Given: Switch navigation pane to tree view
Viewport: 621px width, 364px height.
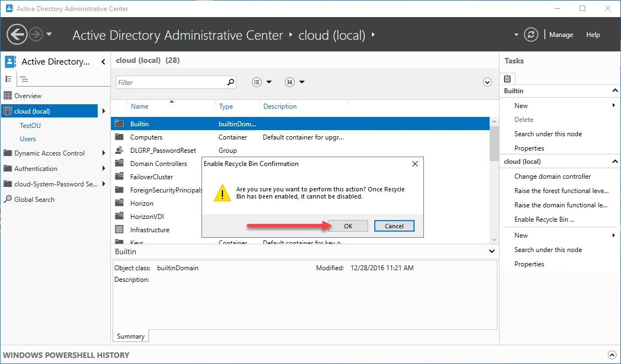Looking at the screenshot, I should click(x=24, y=79).
